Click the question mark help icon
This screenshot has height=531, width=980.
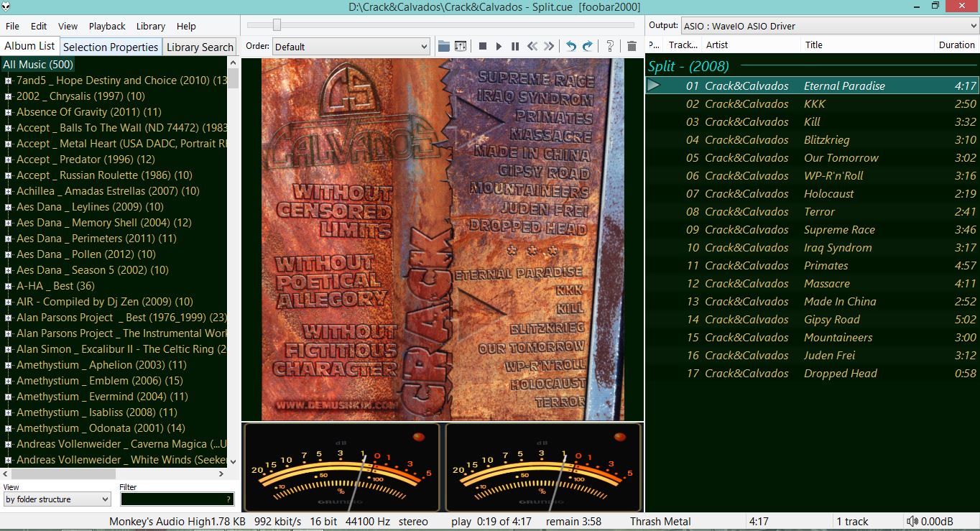coord(610,46)
